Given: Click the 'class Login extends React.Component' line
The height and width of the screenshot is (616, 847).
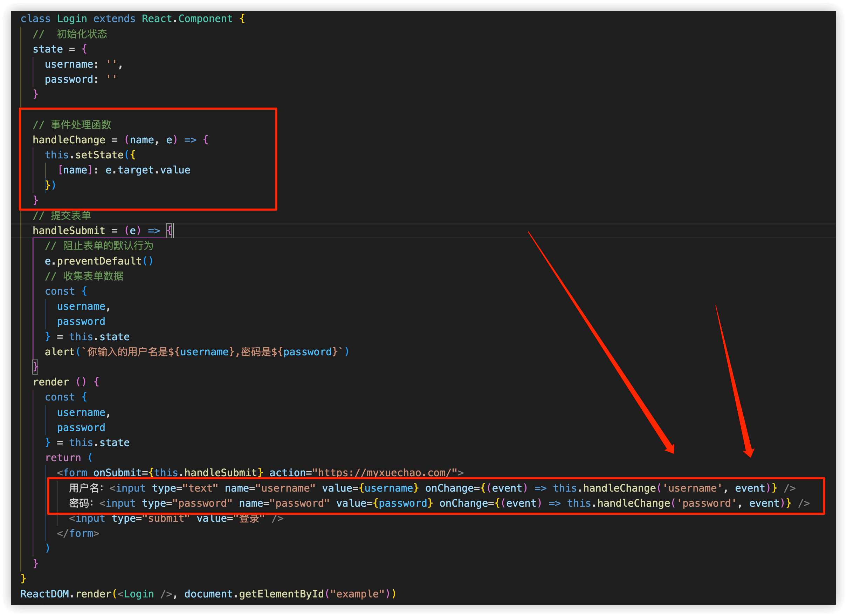Looking at the screenshot, I should pos(132,19).
